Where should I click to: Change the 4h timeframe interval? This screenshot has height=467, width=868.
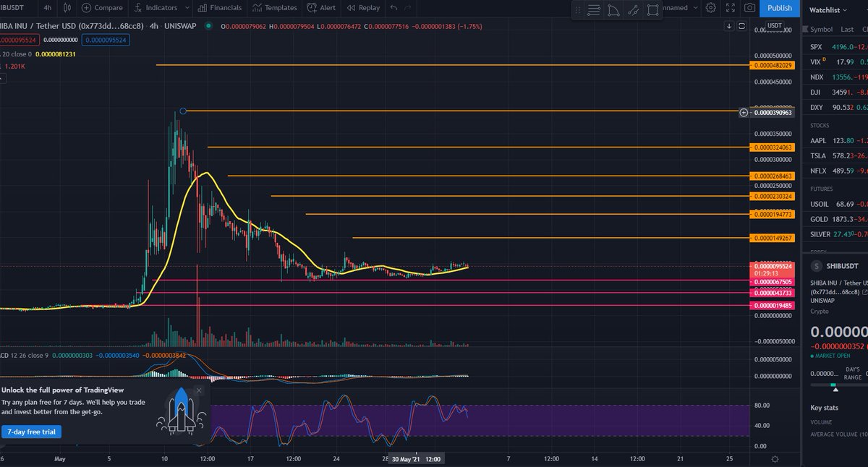[x=47, y=8]
